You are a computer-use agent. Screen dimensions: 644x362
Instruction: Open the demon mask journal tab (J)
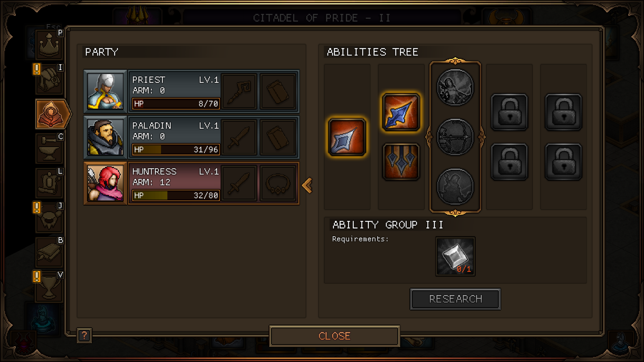49,218
